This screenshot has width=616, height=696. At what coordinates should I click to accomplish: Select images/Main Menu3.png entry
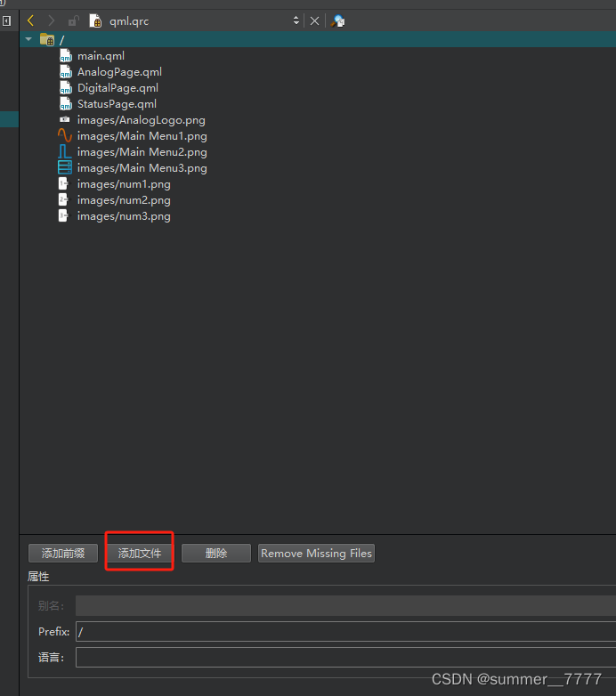142,168
